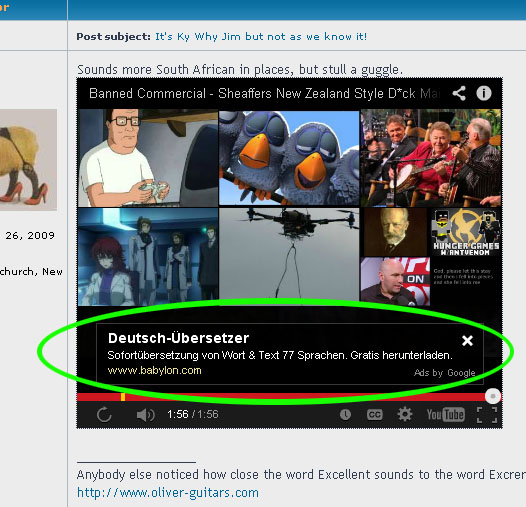Viewport: 526px width, 507px height.
Task: Click the 1:56 / 1:56 time display
Action: (193, 414)
